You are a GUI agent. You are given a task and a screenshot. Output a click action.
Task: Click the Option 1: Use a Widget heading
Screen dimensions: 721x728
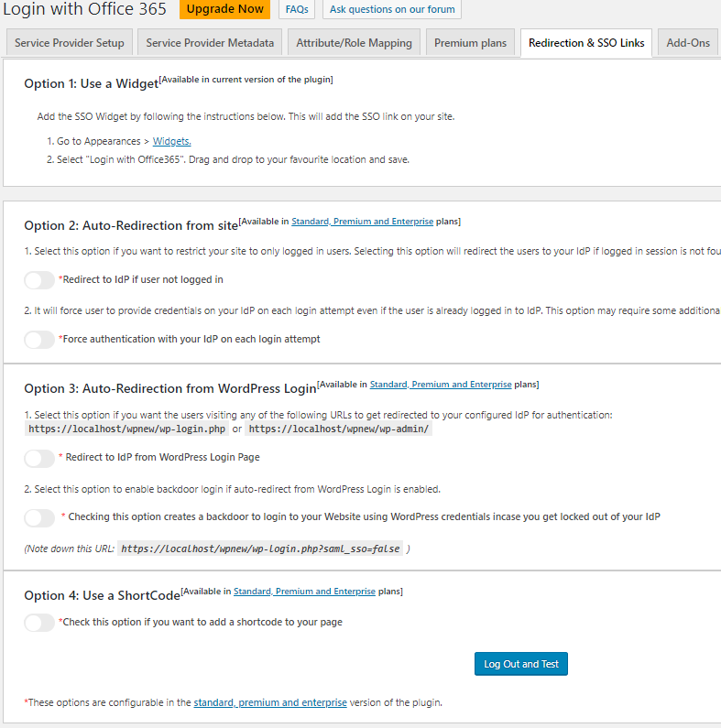(x=91, y=83)
